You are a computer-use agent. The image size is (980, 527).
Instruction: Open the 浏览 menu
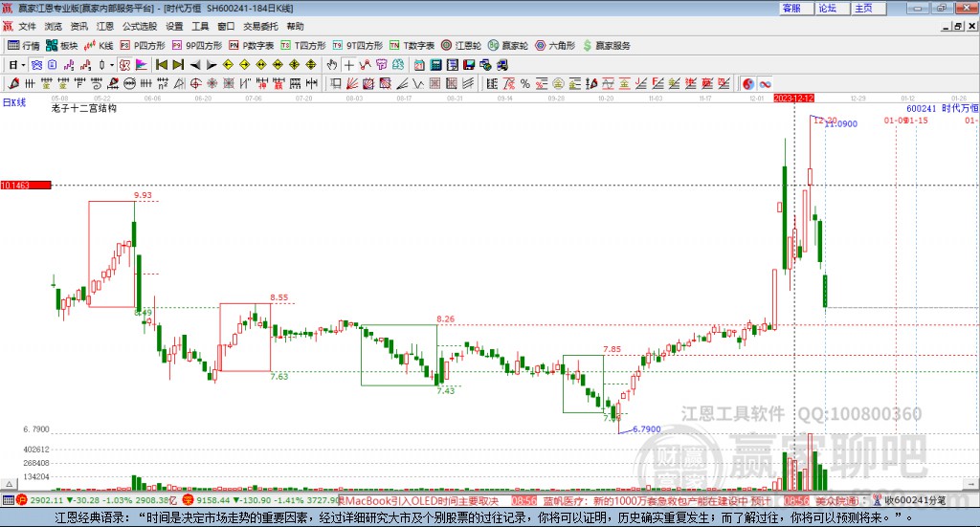54,26
